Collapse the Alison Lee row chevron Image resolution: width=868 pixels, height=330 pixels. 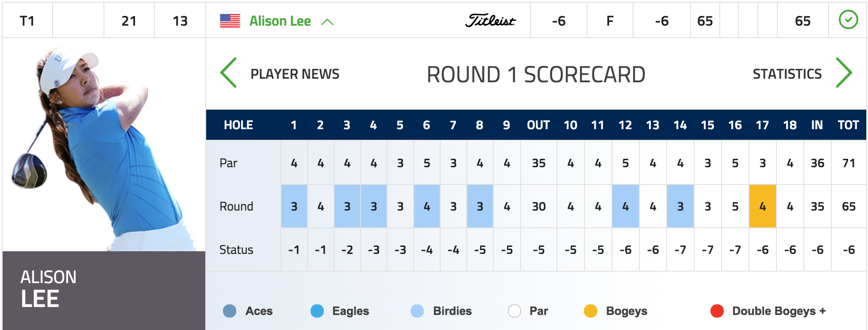coord(327,22)
